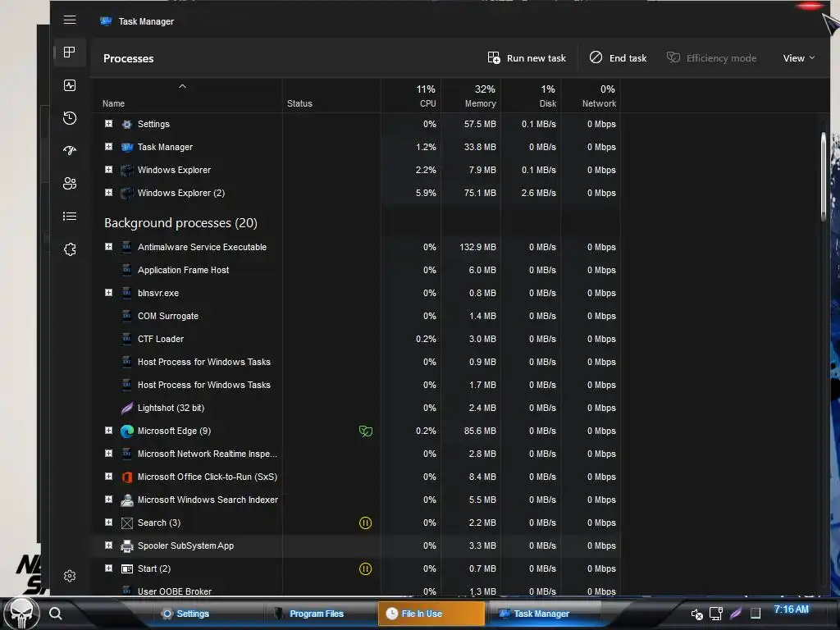Sort by the Status column header
The image size is (840, 630).
tap(331, 96)
